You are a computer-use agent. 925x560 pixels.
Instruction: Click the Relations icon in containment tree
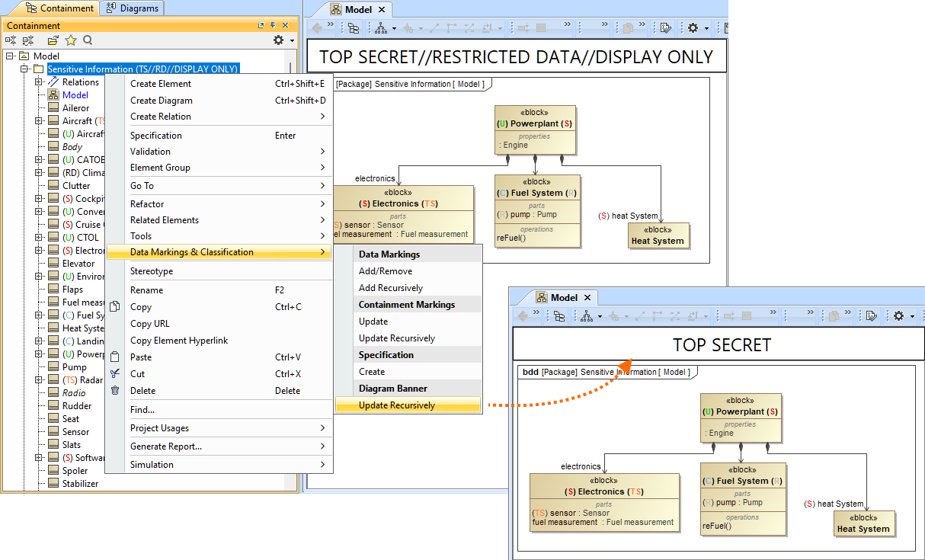pyautogui.click(x=53, y=82)
